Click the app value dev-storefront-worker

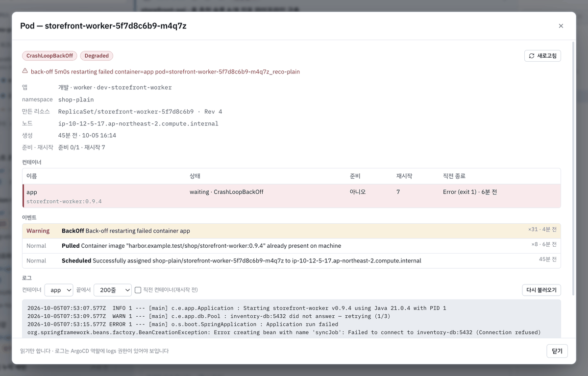tap(134, 88)
